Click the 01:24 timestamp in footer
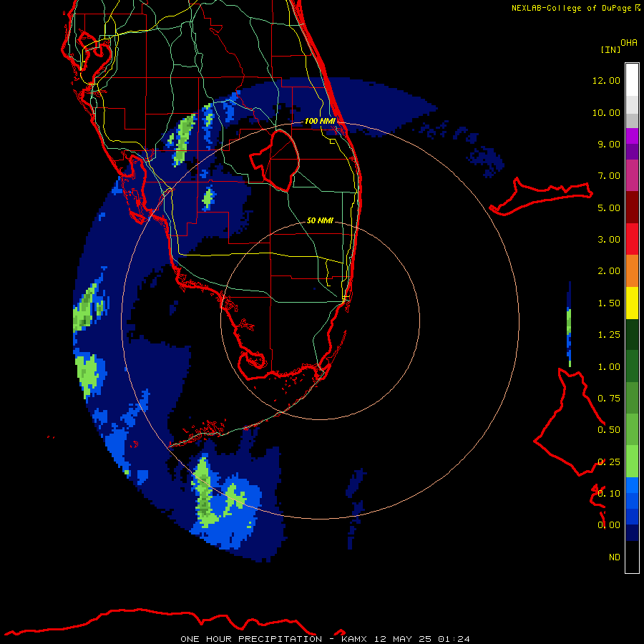Viewport: 644px width, 644px height. coord(454,639)
